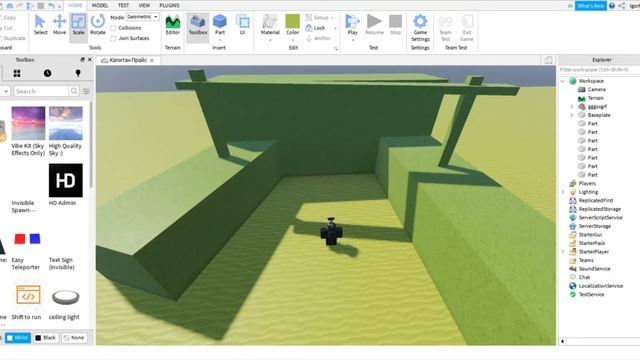Open the Terrain Editor

tap(173, 24)
